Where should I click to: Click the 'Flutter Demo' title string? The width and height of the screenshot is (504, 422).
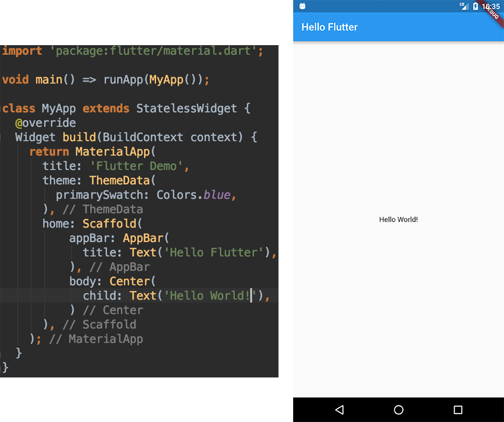click(136, 166)
